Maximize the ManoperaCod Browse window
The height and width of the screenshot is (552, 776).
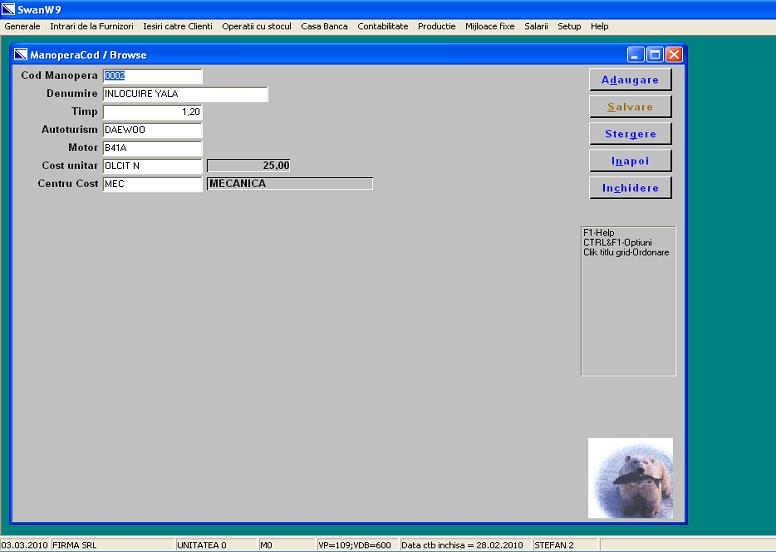[655, 55]
